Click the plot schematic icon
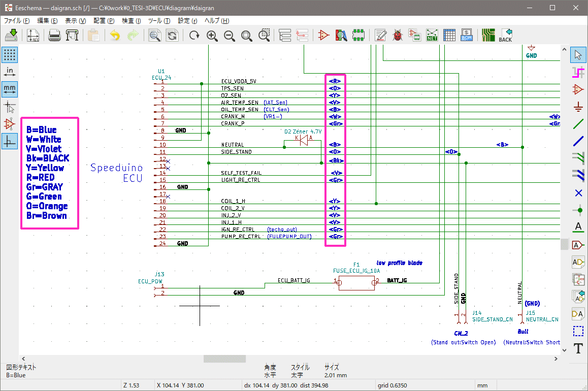 72,35
